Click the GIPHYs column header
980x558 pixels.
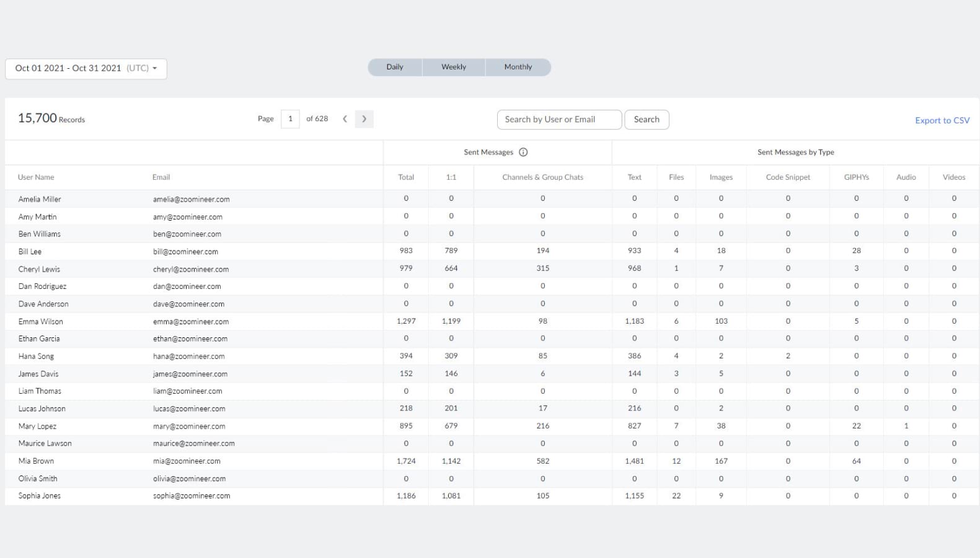(x=856, y=177)
